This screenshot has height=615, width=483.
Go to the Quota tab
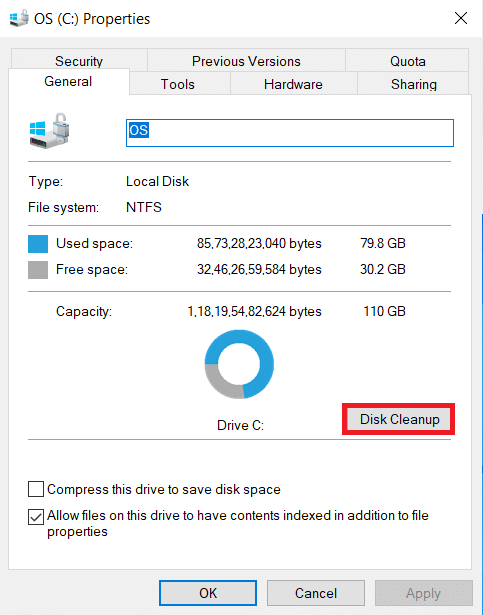point(407,60)
